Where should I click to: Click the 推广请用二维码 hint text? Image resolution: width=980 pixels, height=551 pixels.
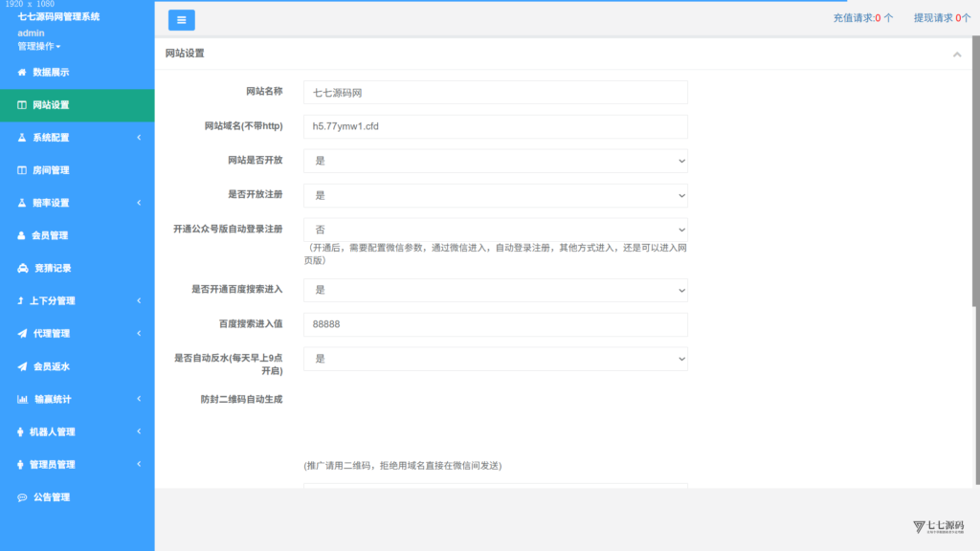403,466
